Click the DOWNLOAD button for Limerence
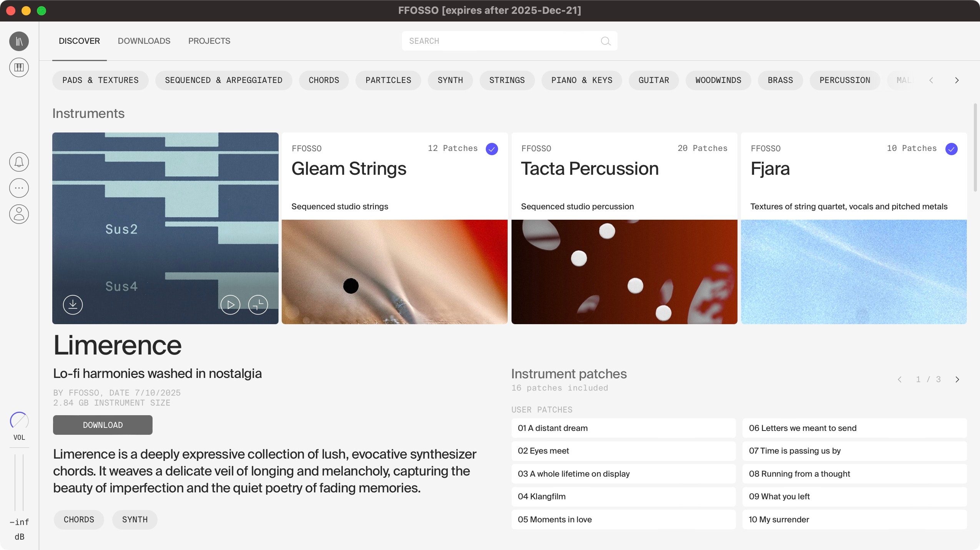Image resolution: width=980 pixels, height=550 pixels. (102, 425)
